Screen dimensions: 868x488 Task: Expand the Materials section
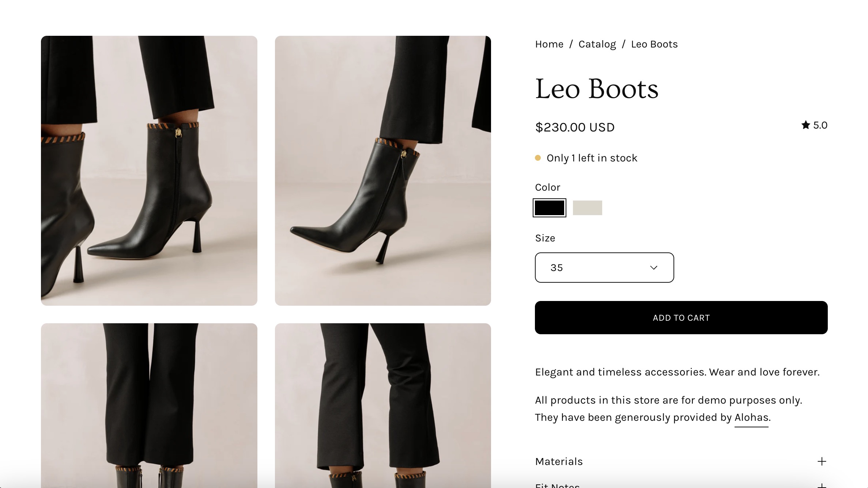pos(559,461)
